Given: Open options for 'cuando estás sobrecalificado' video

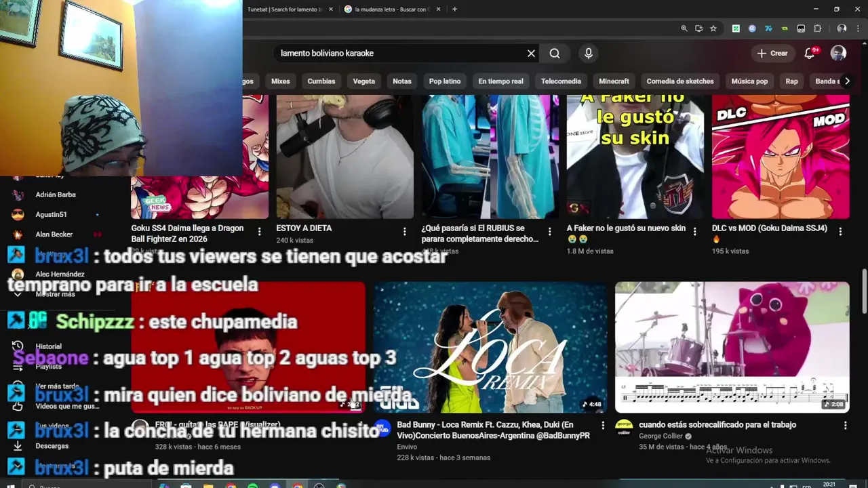Looking at the screenshot, I should (845, 425).
